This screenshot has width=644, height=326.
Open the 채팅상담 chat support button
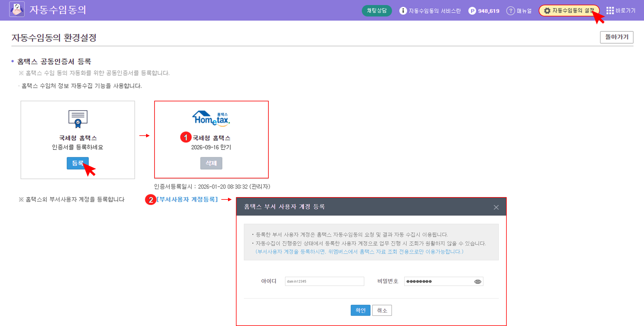377,11
